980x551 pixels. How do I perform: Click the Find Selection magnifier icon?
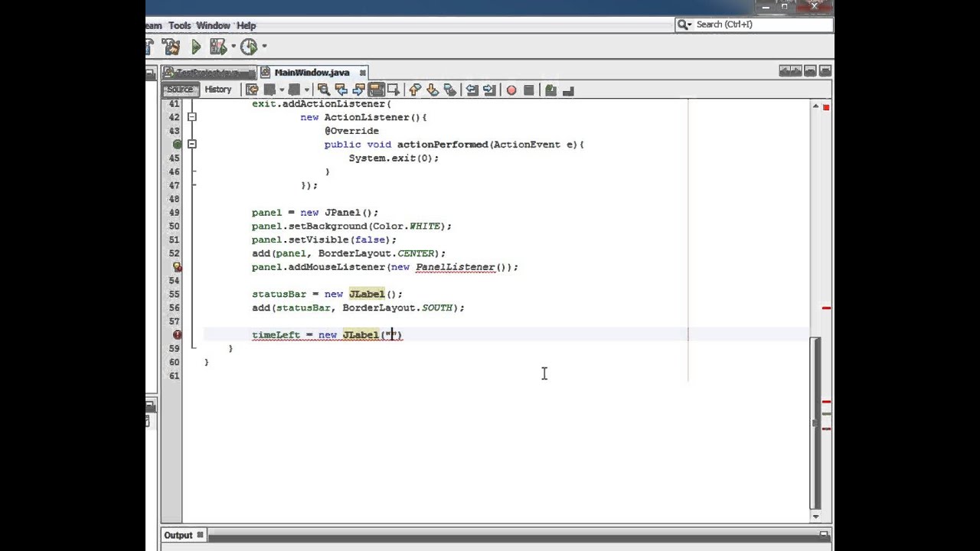(324, 90)
